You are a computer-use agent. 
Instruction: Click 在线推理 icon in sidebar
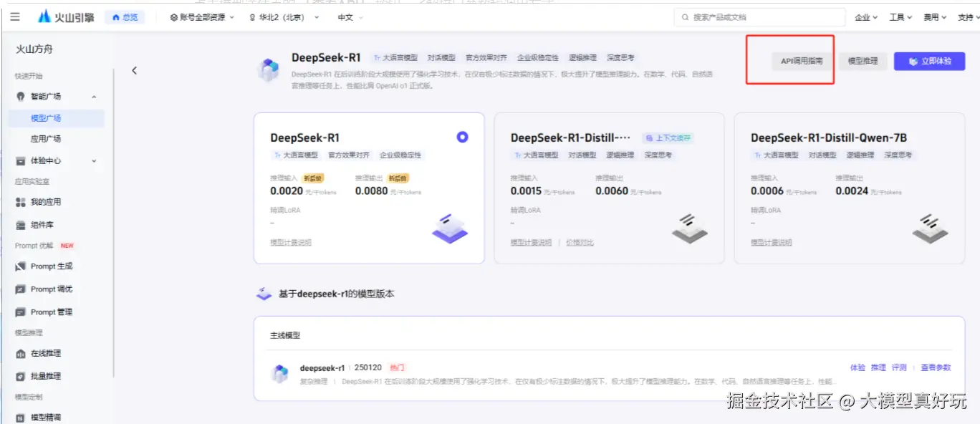[20, 353]
